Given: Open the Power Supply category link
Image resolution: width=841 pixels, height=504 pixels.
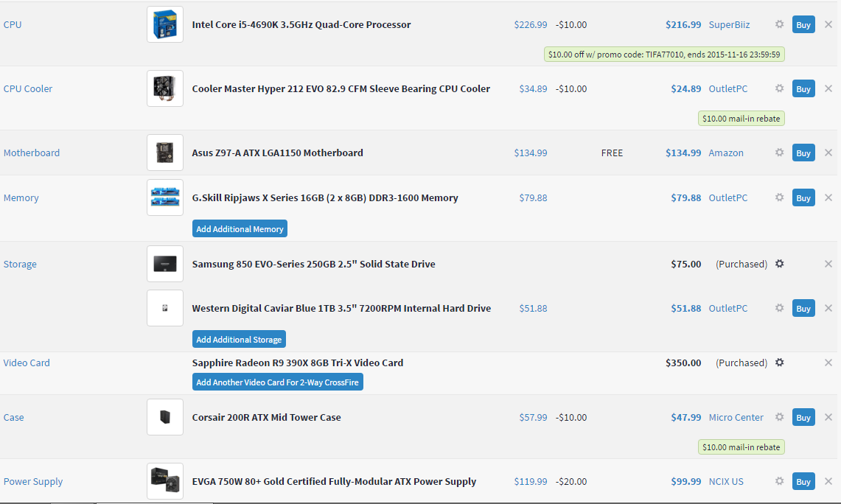Looking at the screenshot, I should [x=32, y=481].
